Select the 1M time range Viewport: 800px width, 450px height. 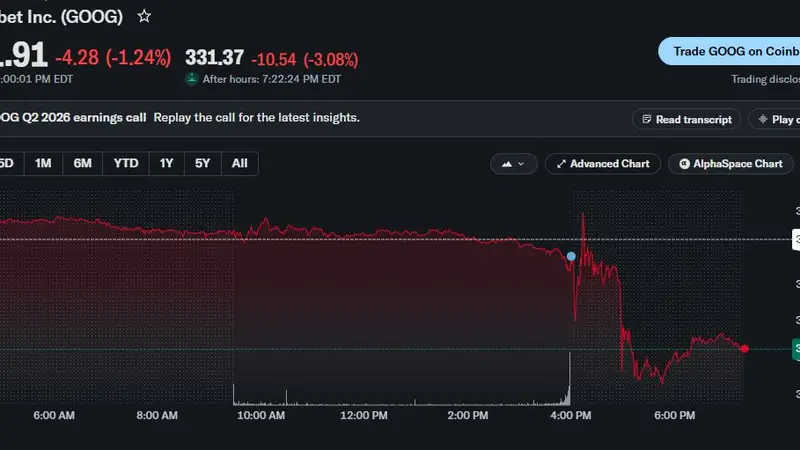43,163
